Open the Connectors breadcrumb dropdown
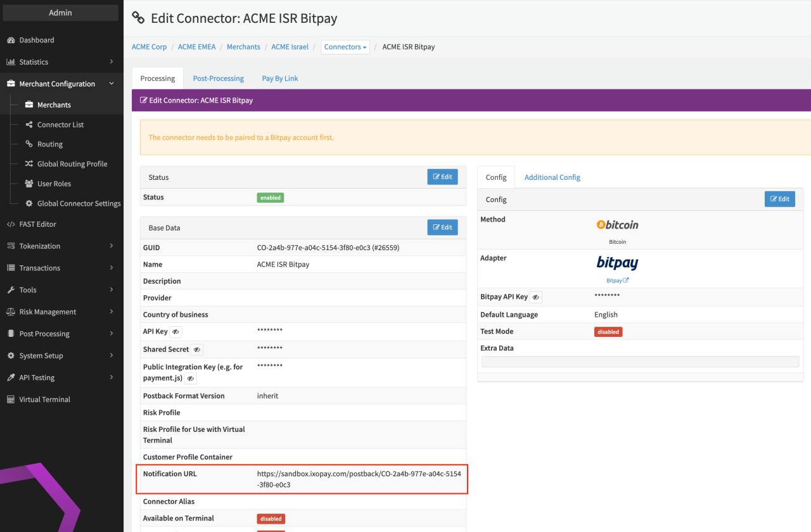 click(x=345, y=47)
